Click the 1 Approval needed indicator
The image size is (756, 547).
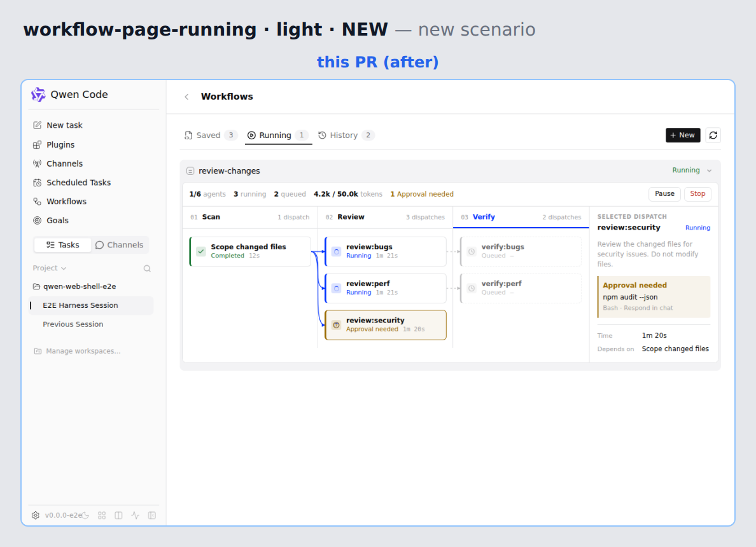coord(422,194)
